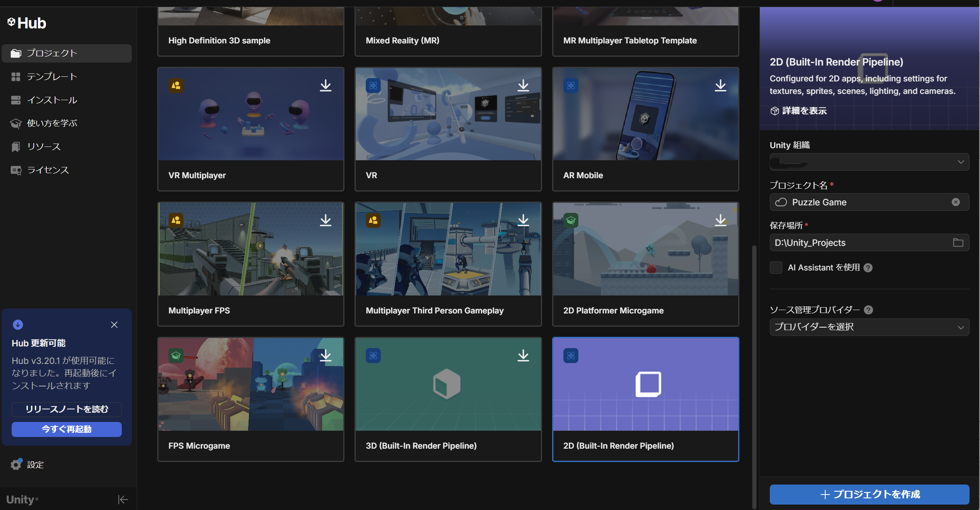Select the High Definition 3D sample template
The width and height of the screenshot is (980, 510).
click(x=251, y=31)
